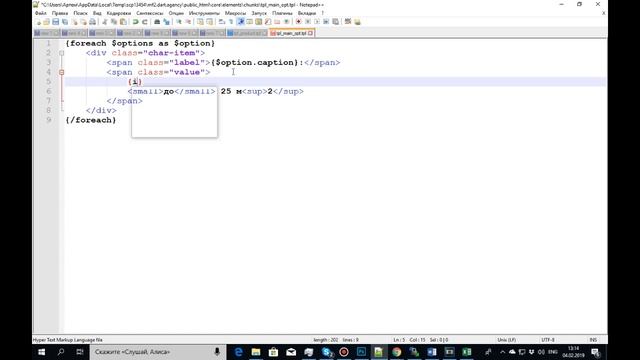This screenshot has width=640, height=360.
Task: Switch to the tpl_product.tpl tab
Action: (x=247, y=33)
